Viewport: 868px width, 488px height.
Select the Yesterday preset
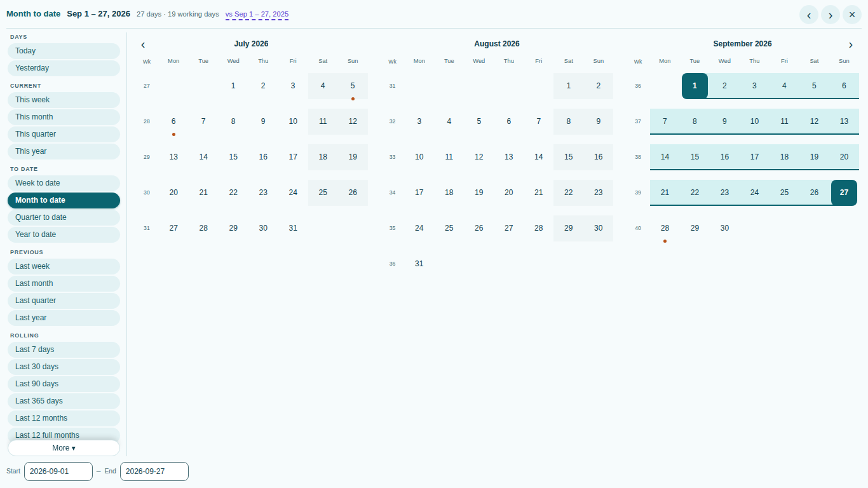click(64, 68)
